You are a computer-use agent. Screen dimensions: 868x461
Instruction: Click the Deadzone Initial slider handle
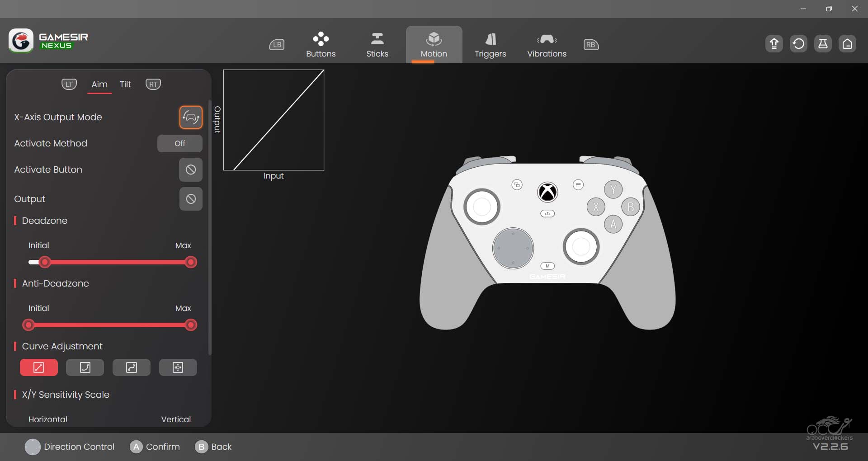coord(44,262)
